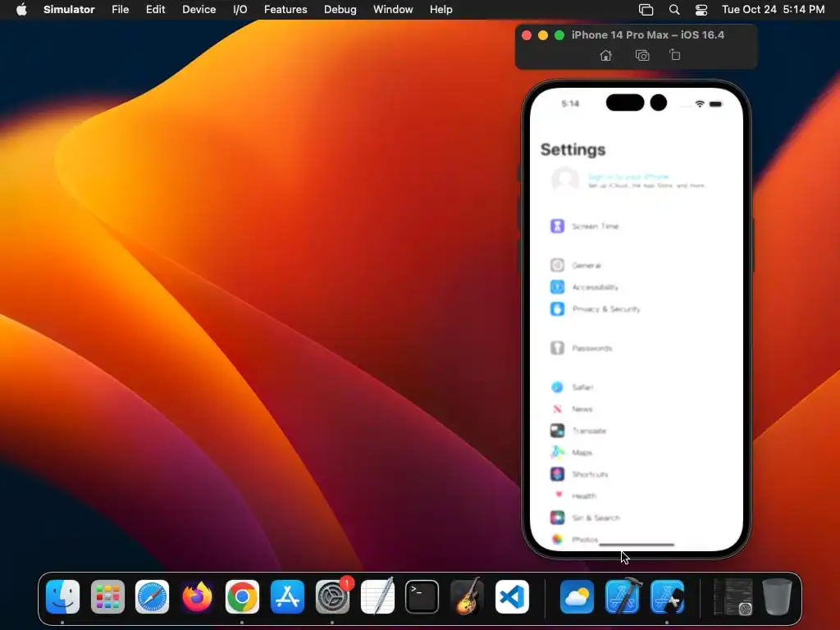Open Weather app from the Dock
The image size is (840, 630).
pyautogui.click(x=577, y=596)
